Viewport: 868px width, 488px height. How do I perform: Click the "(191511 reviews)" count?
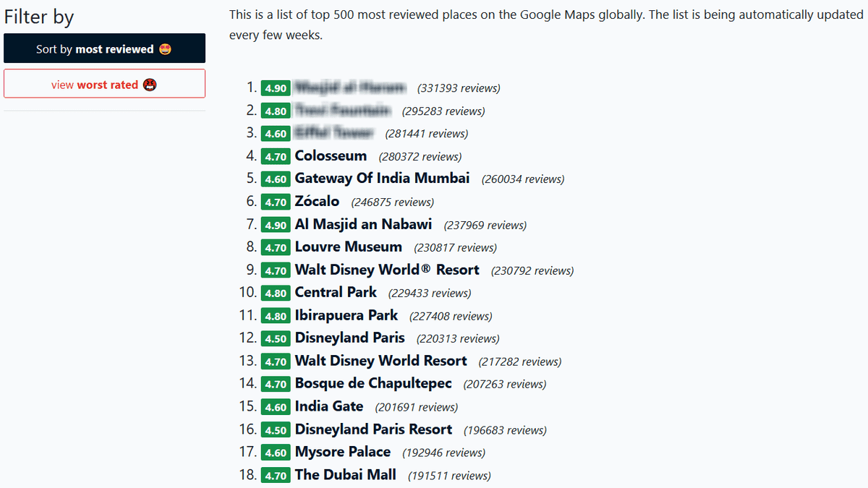point(449,475)
